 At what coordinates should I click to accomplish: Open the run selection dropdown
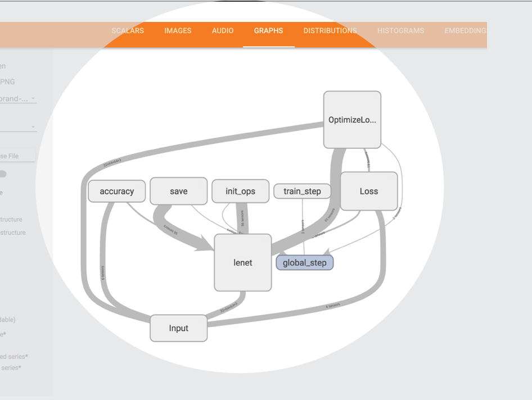[18, 99]
